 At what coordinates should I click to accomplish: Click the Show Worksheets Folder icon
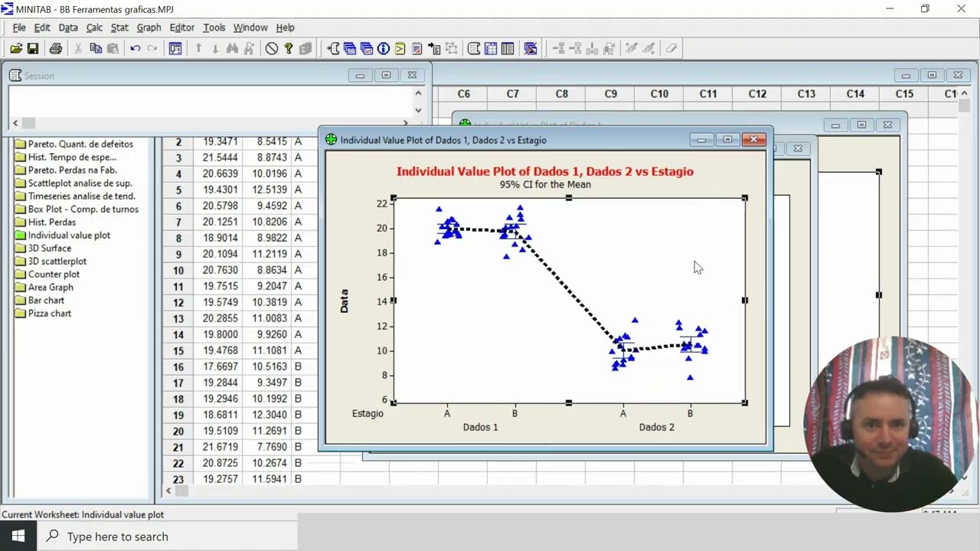tap(349, 48)
